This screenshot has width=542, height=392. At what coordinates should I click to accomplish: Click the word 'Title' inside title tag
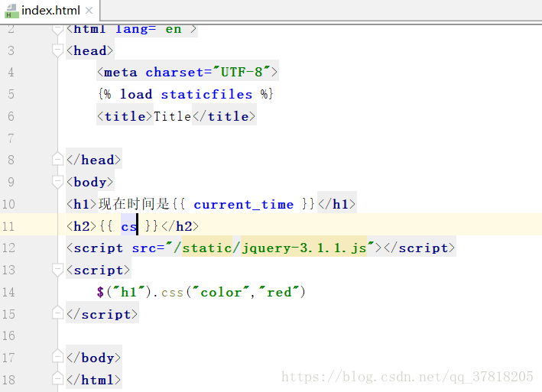[x=172, y=116]
